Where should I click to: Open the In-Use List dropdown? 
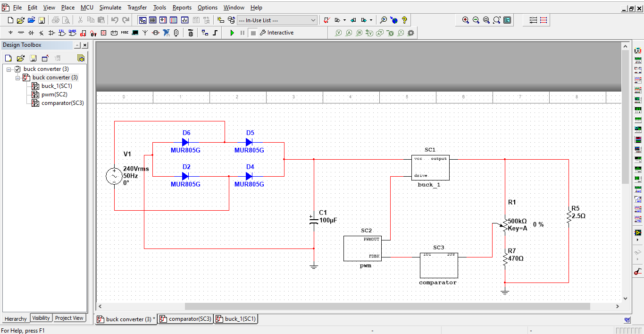point(313,20)
